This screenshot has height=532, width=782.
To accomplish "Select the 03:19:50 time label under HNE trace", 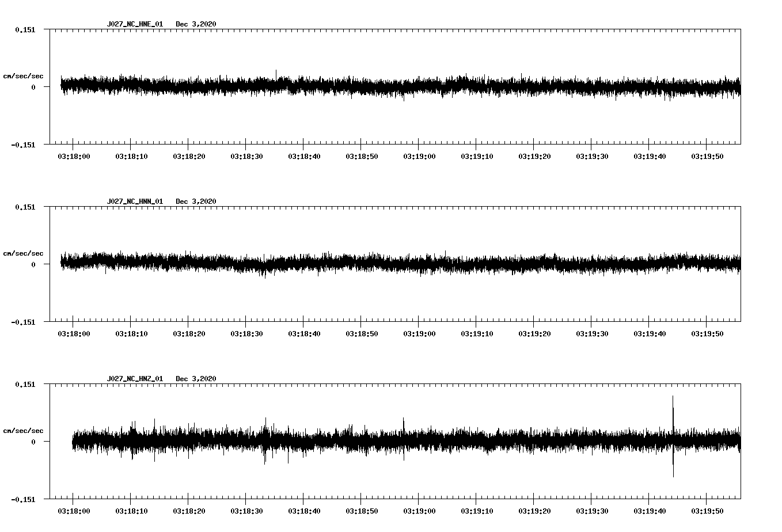I will pos(708,155).
